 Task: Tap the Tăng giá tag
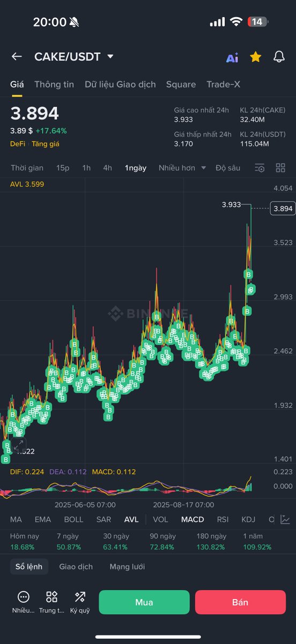pyautogui.click(x=45, y=144)
